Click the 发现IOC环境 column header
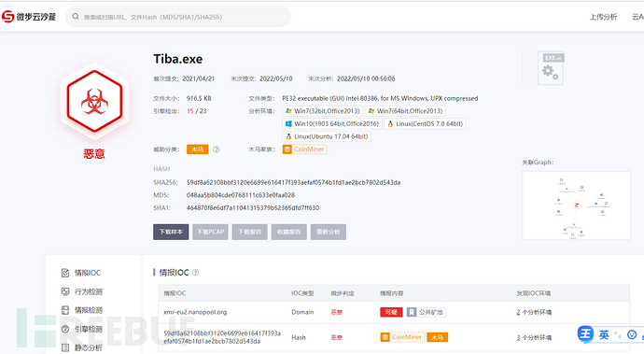The image size is (644, 354). pyautogui.click(x=533, y=293)
